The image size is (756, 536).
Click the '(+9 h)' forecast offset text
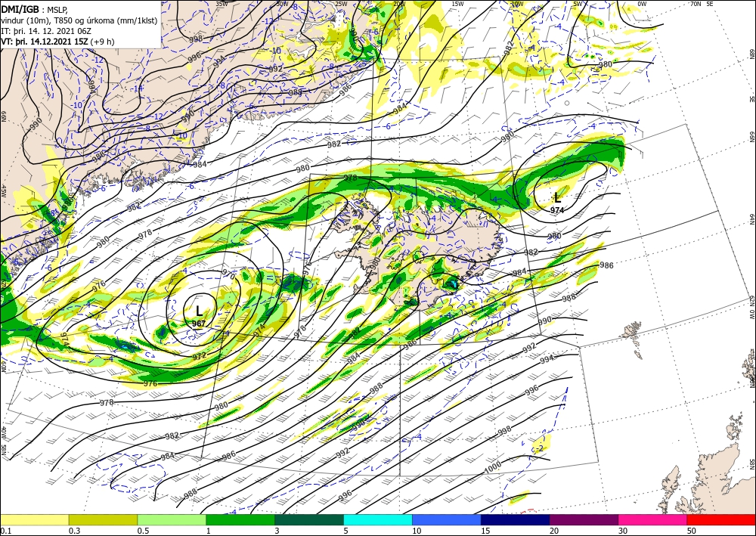point(102,42)
